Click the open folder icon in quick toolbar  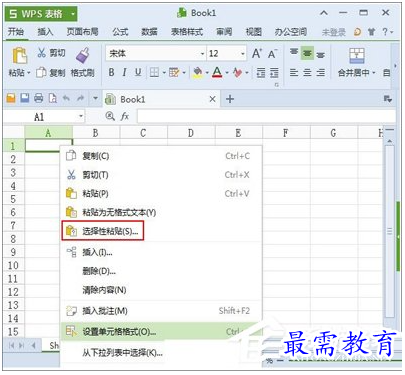point(11,98)
